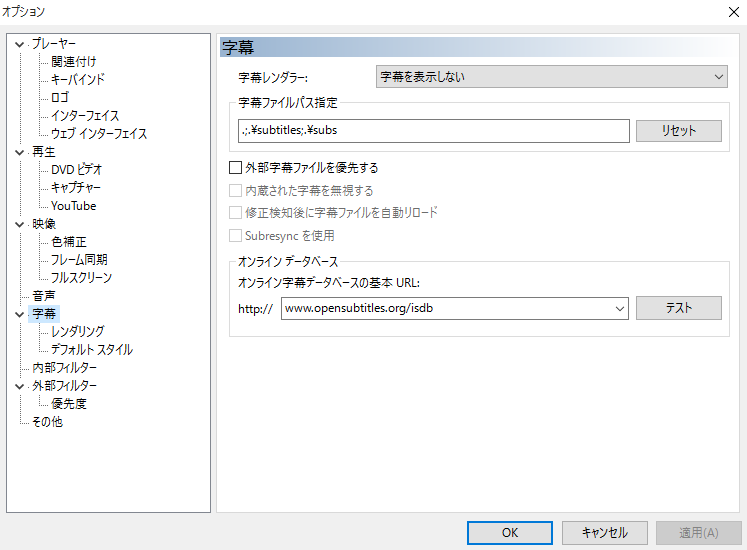Select ウェブ インターフェイス in the tree
The height and width of the screenshot is (550, 747).
tap(99, 134)
